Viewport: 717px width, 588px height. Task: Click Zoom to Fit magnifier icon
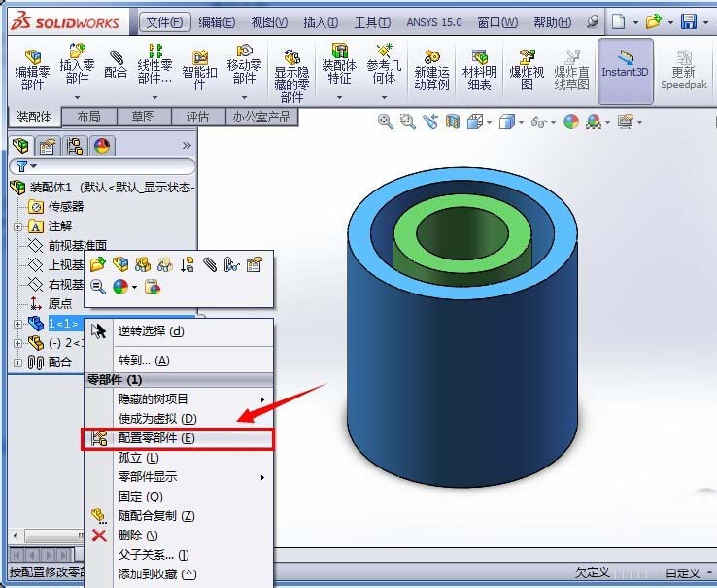coord(385,121)
